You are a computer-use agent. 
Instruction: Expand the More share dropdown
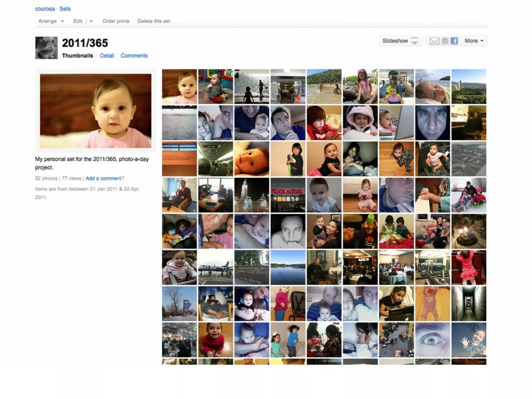click(474, 41)
